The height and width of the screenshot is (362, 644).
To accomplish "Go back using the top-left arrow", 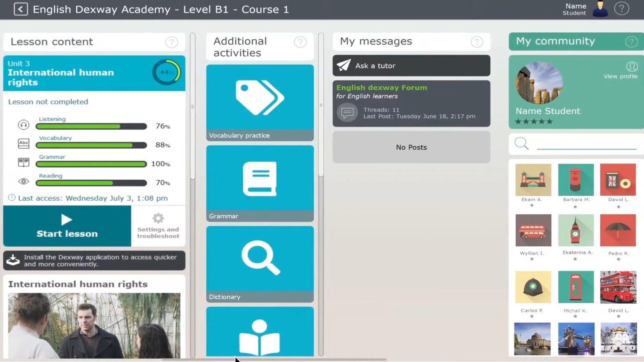I will coord(21,9).
